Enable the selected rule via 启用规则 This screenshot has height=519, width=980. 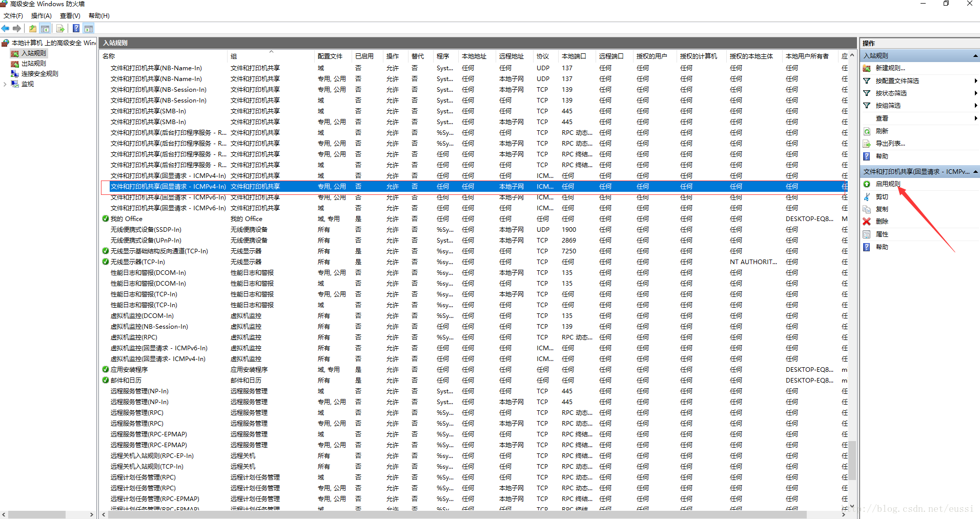[x=888, y=184]
